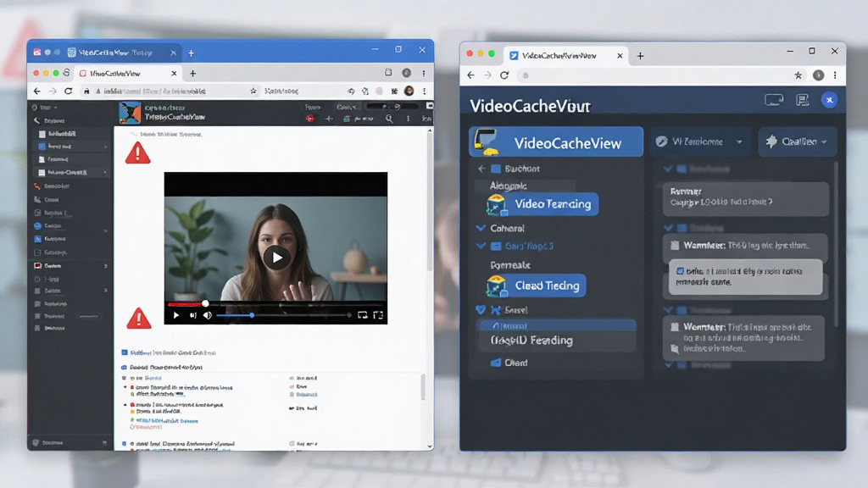Go back in the right browser window

(x=470, y=75)
